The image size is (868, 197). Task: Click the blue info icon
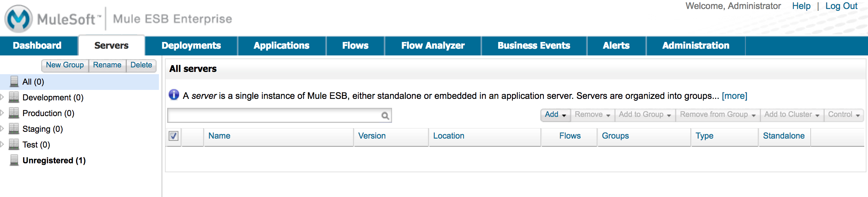(174, 95)
